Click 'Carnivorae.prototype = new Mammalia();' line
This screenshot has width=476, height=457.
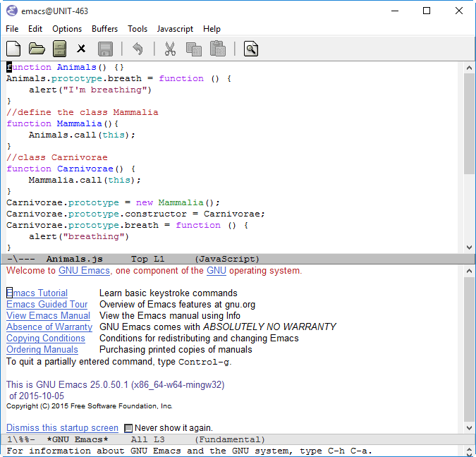tap(113, 202)
